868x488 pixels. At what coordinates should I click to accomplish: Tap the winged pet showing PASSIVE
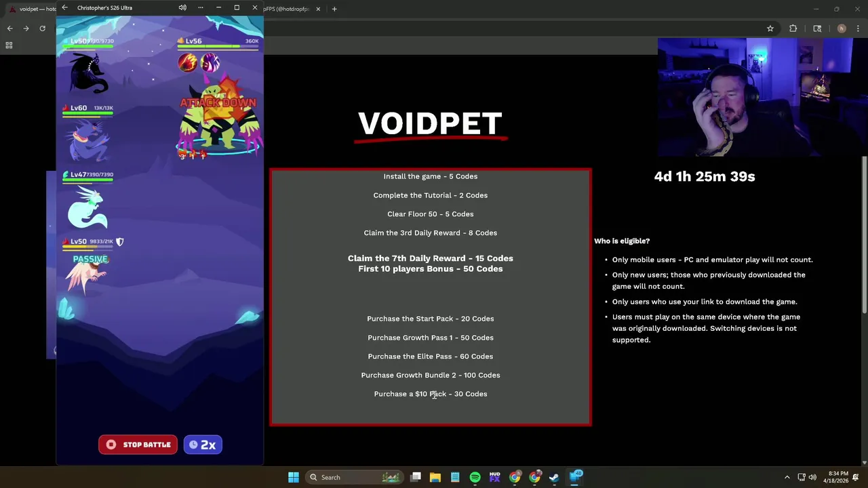(x=88, y=276)
